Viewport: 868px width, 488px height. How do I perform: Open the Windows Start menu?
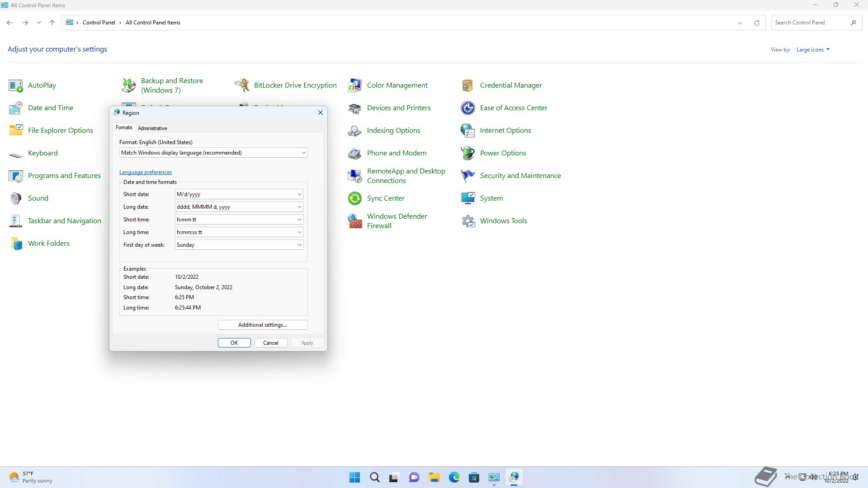point(355,477)
